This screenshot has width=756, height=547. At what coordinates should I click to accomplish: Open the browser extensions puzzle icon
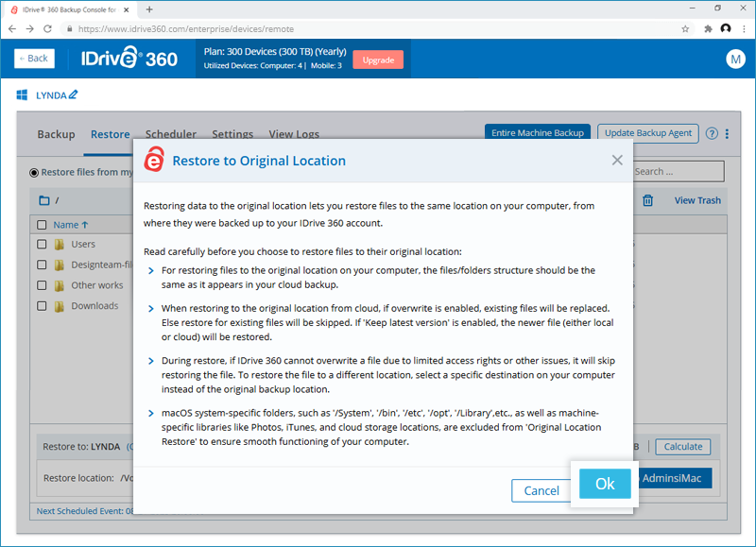[708, 29]
